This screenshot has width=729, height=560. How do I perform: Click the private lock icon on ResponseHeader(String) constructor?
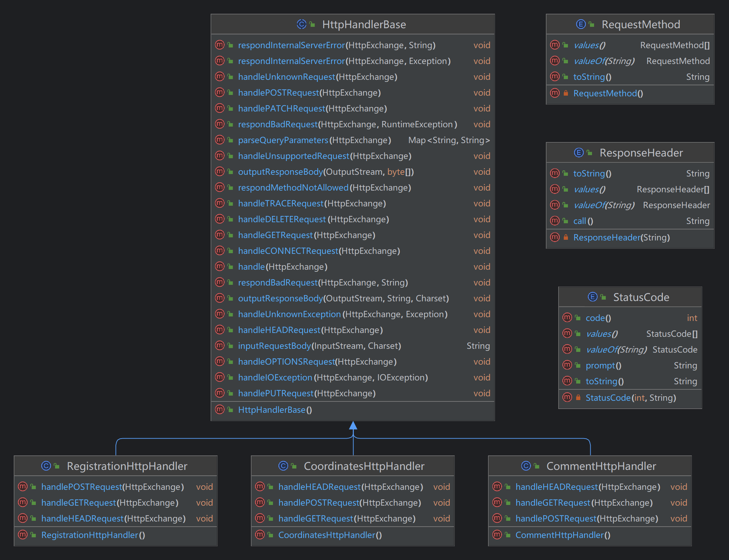tap(566, 237)
